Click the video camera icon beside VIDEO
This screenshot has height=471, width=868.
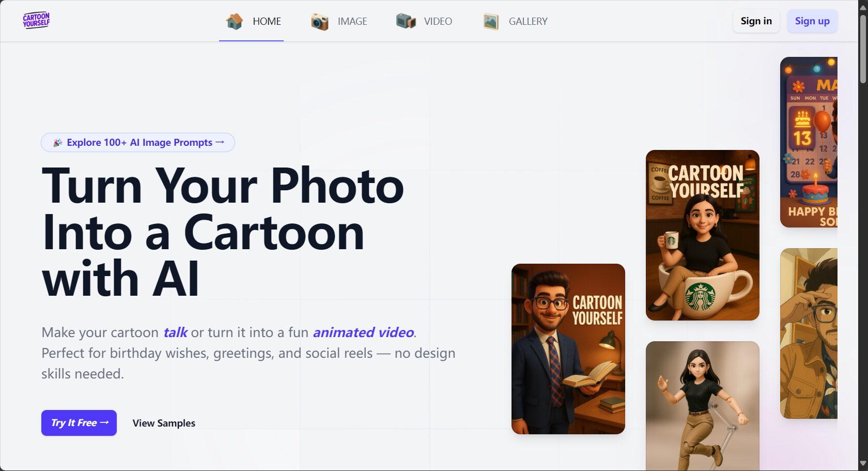[x=406, y=21]
